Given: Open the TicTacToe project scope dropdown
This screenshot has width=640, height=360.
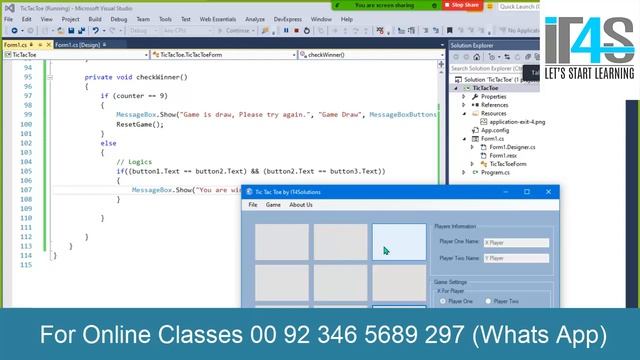Looking at the screenshot, I should click(146, 55).
